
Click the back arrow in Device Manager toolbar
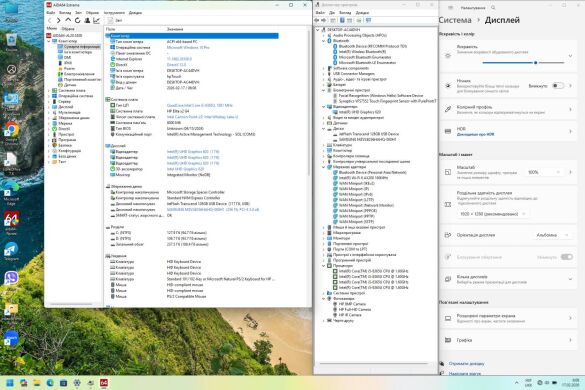click(317, 20)
